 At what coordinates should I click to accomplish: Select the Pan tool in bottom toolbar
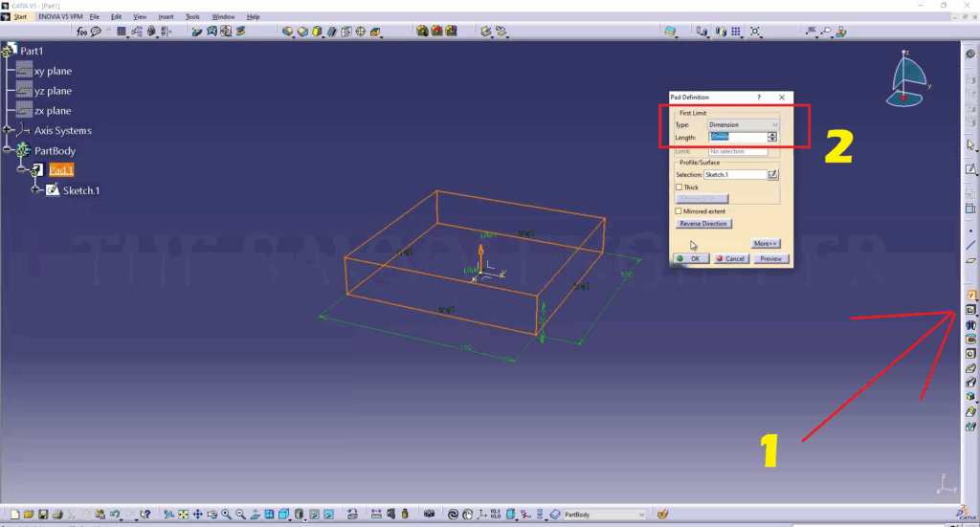coord(197,514)
